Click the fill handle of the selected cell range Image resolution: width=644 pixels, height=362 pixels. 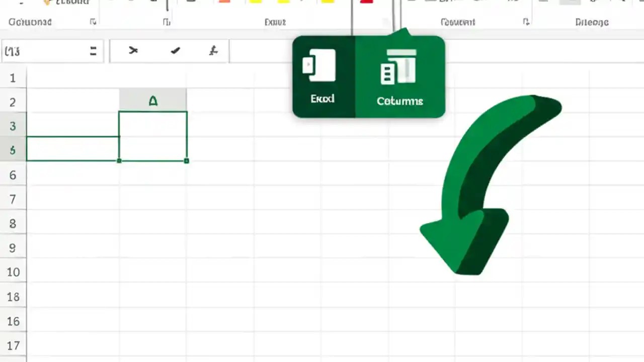pos(187,161)
